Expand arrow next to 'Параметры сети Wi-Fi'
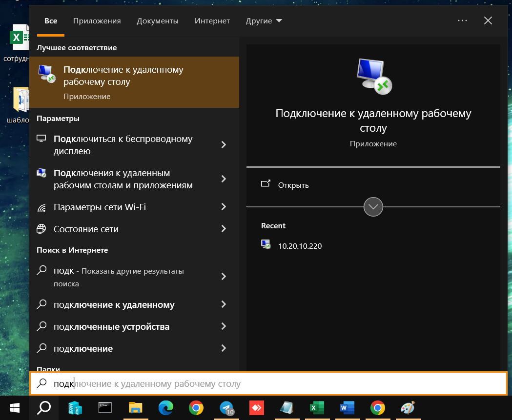Screen dimensions: 512x420 [224, 207]
